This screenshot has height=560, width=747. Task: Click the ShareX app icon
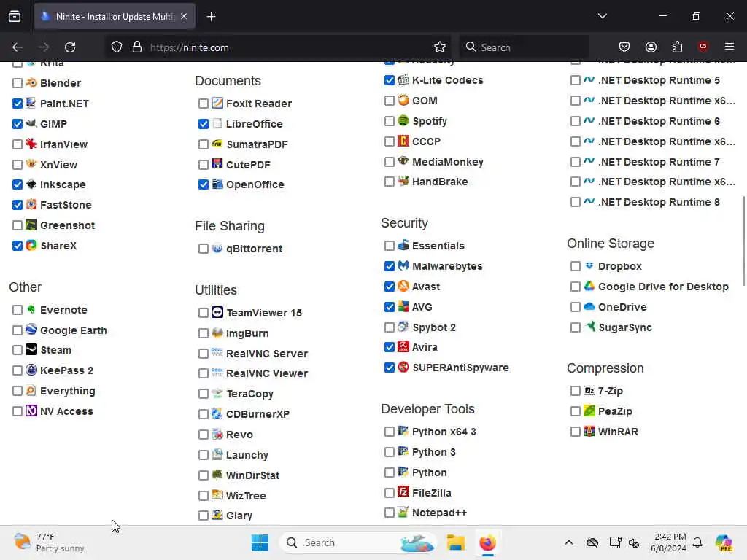(31, 245)
